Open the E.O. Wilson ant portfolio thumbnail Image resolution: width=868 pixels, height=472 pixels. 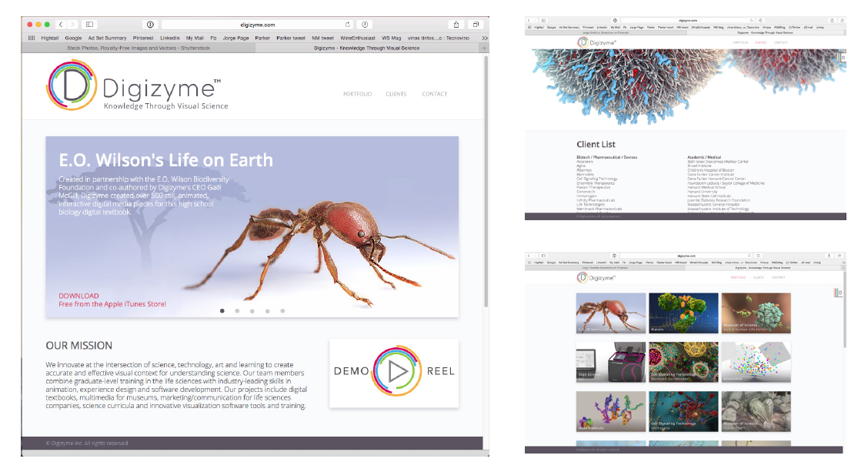tap(610, 313)
